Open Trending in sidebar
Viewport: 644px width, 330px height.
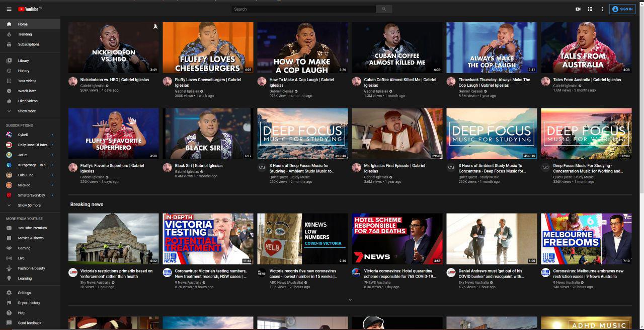(30, 34)
